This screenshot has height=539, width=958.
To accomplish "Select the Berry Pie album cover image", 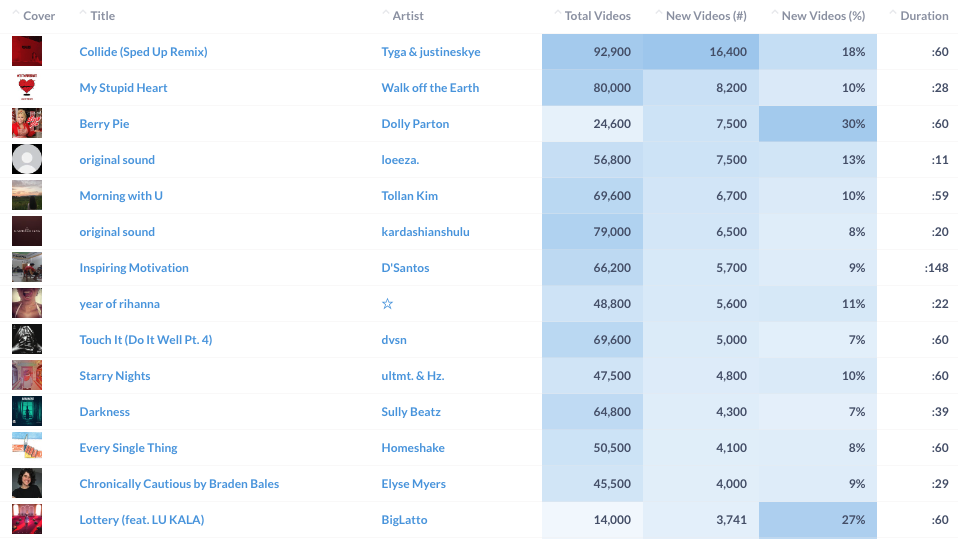I will coord(27,123).
